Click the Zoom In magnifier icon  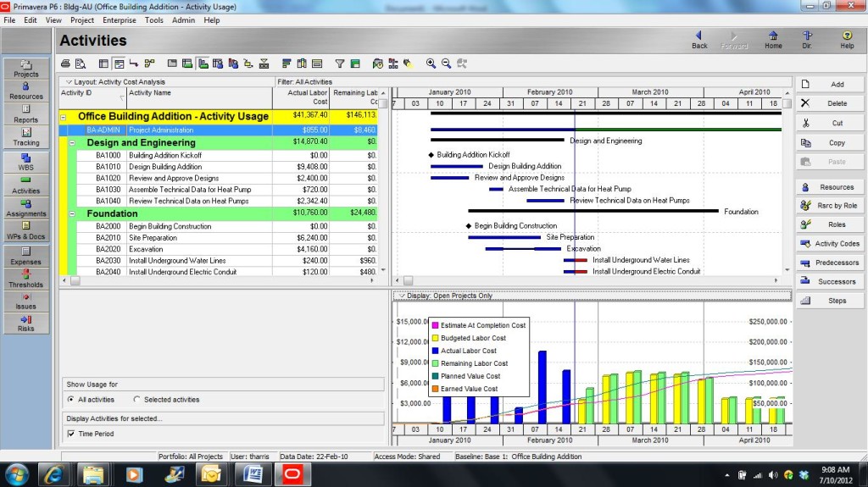tap(431, 64)
